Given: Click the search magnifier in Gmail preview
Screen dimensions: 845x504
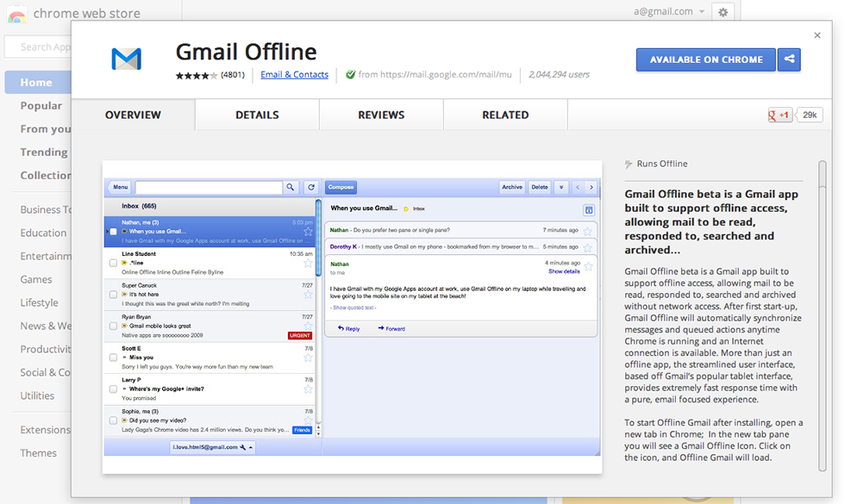Looking at the screenshot, I should pyautogui.click(x=291, y=187).
